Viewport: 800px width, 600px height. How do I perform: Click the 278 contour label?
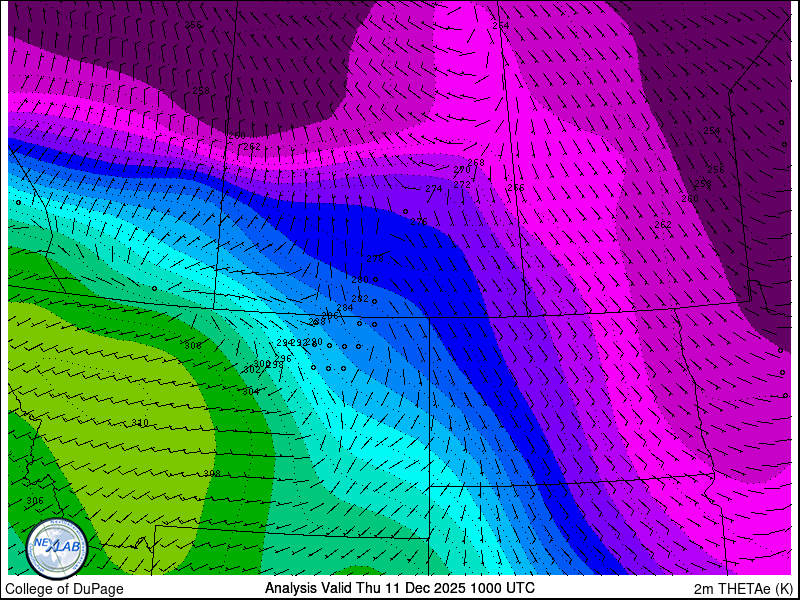point(375,259)
